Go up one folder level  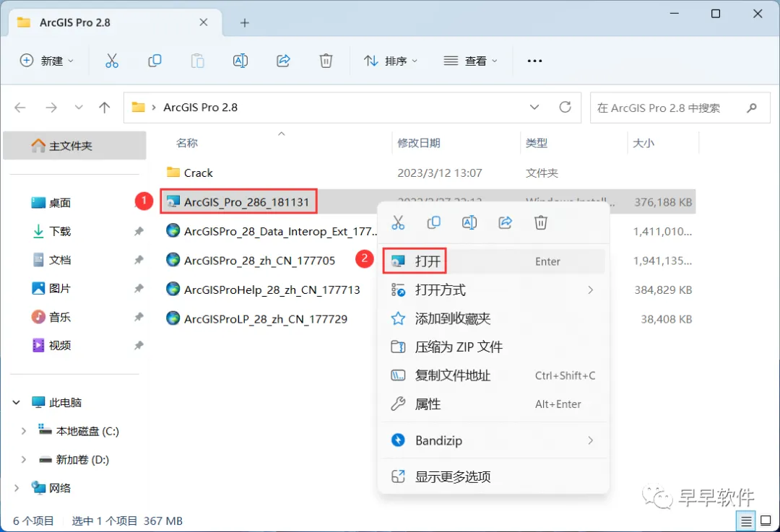point(105,108)
